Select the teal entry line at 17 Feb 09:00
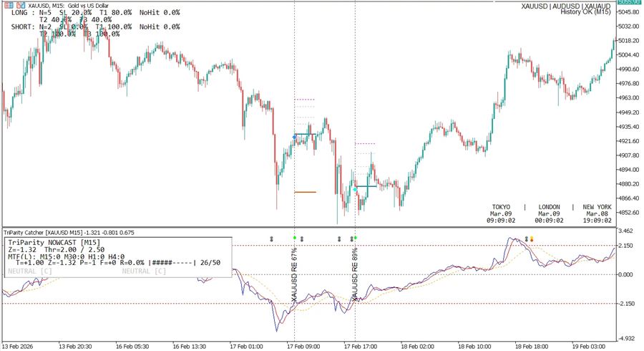This screenshot has width=644, height=351. 306,134
